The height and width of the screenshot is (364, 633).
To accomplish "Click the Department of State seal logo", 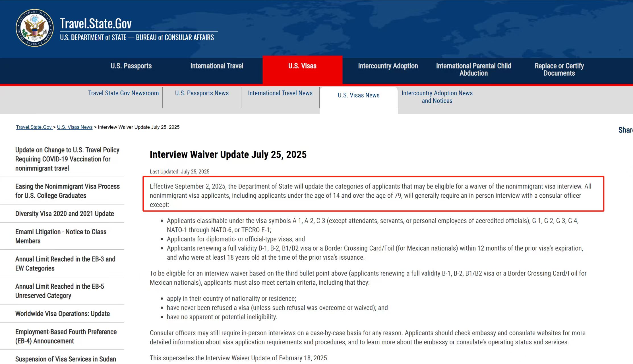I will pos(34,28).
